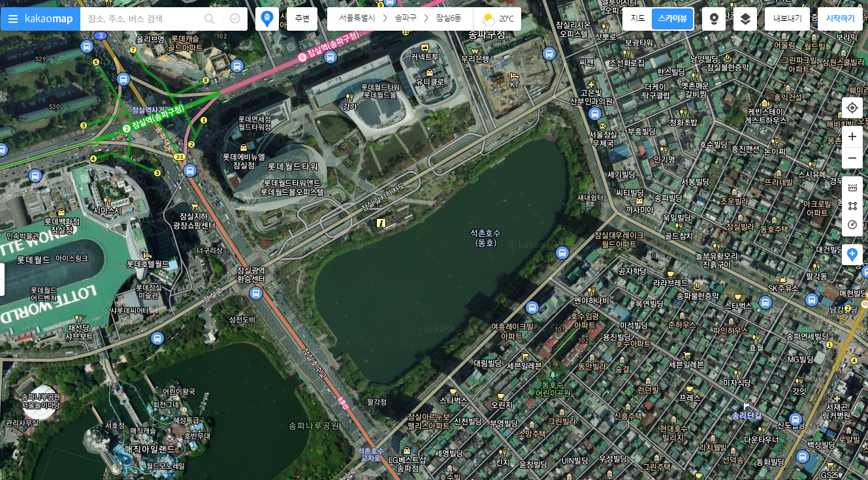
Task: Click subway exit 4 marker at 잠실역
Action: point(93,158)
